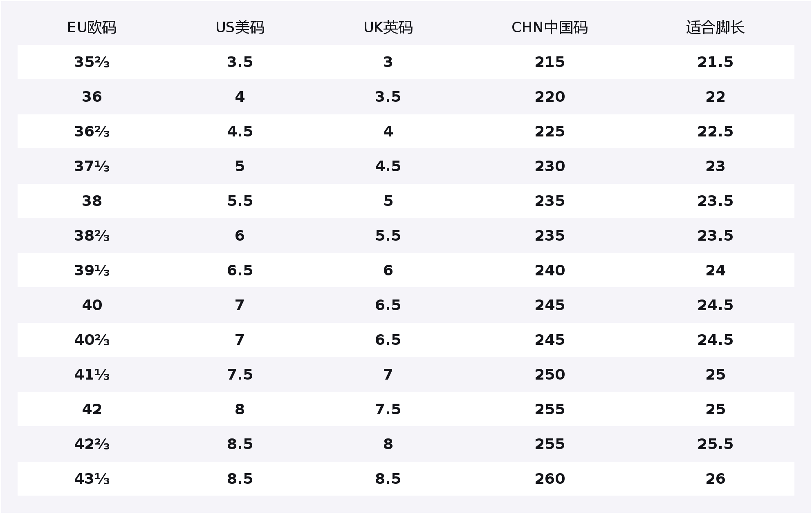Click the 适合脚长 column header
Image resolution: width=812 pixels, height=514 pixels.
pyautogui.click(x=715, y=28)
